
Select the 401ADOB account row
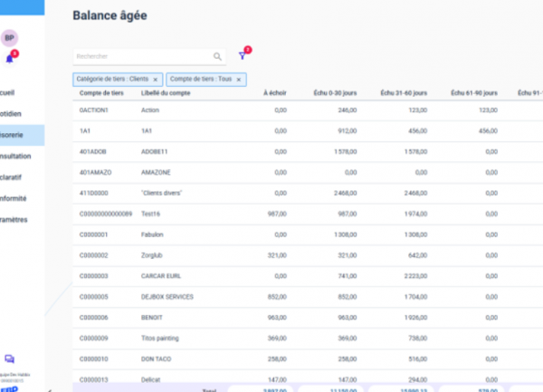pos(308,152)
